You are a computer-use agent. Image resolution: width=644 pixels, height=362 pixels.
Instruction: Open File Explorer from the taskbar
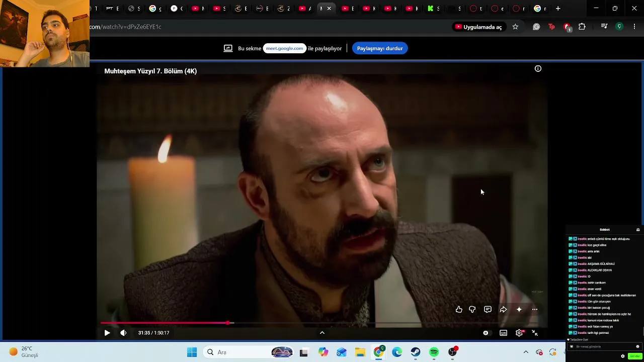pos(360,352)
